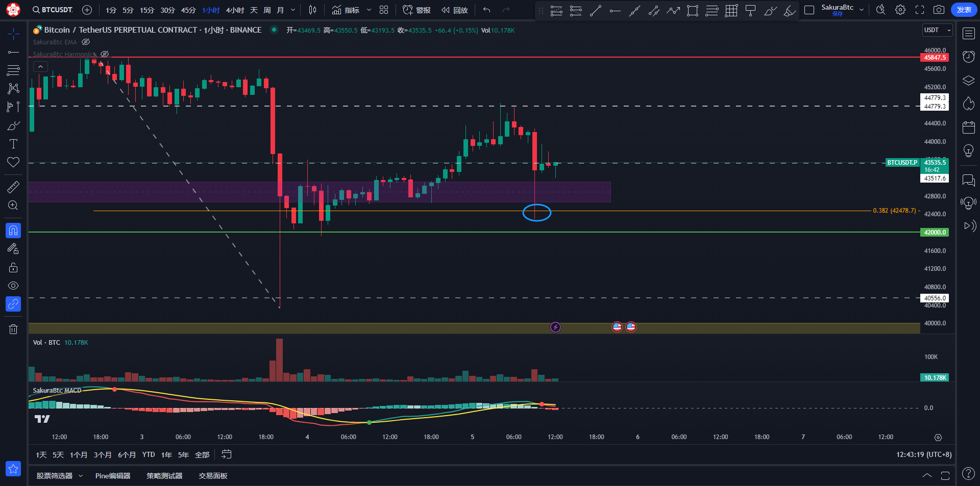The height and width of the screenshot is (486, 980).
Task: Open the go-to-date calendar button
Action: coord(227,454)
